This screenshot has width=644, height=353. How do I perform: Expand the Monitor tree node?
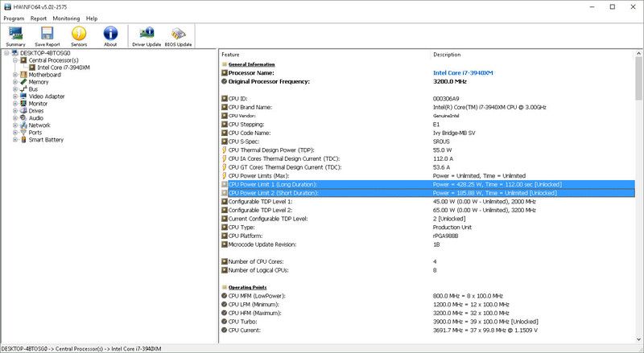coord(15,104)
